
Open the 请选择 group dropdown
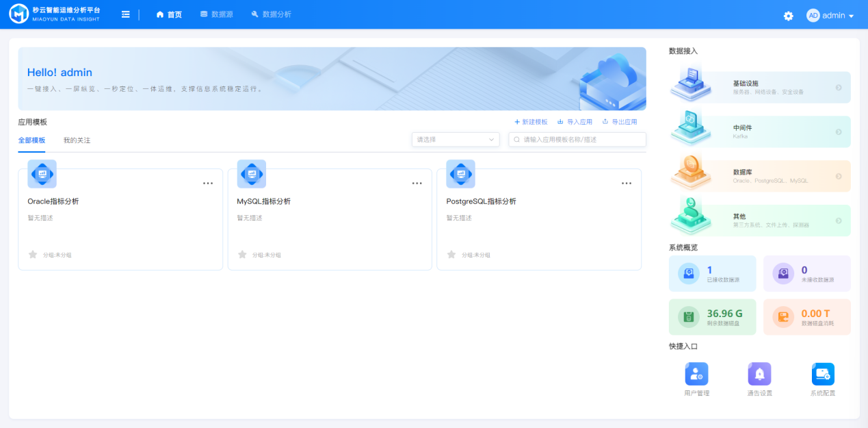coord(456,139)
